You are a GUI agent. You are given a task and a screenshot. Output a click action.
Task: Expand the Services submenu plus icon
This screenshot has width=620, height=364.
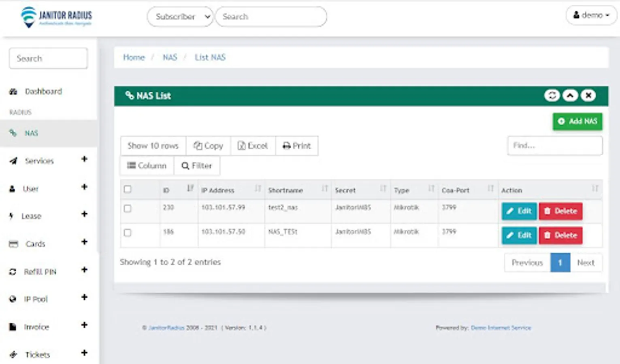pyautogui.click(x=84, y=159)
